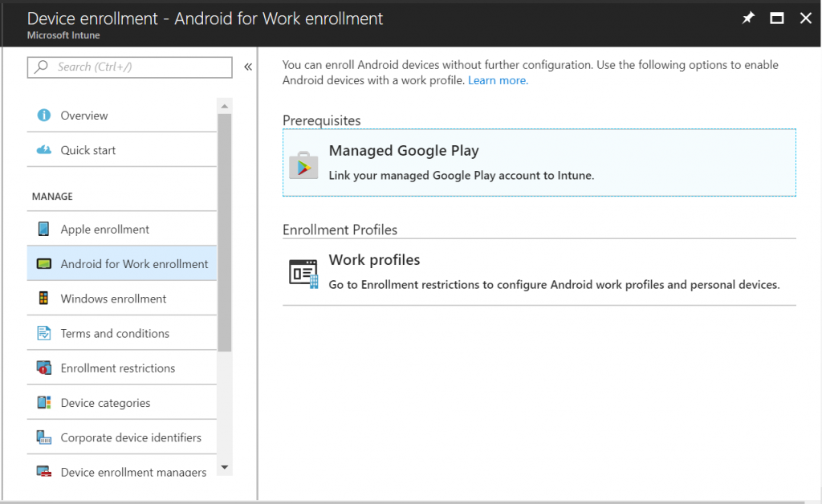The width and height of the screenshot is (822, 504).
Task: Close the Device enrollment blade
Action: point(806,18)
